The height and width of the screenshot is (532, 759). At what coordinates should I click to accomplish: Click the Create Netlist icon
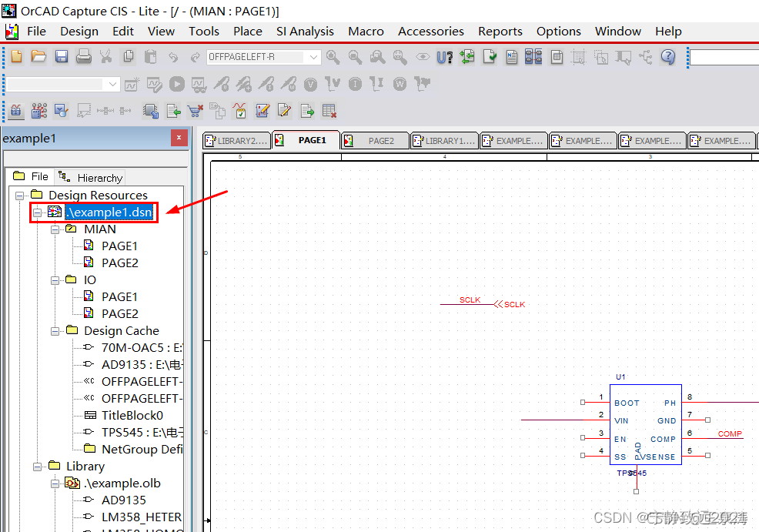(512, 57)
